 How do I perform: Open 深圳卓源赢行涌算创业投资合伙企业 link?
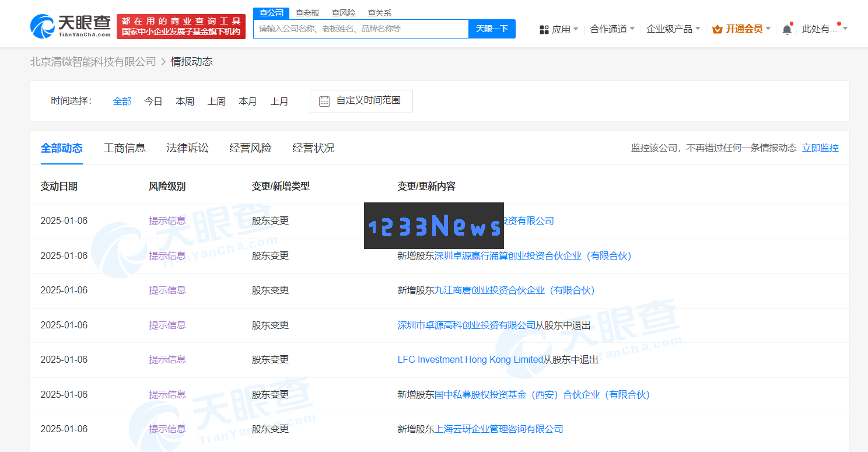[x=533, y=256]
